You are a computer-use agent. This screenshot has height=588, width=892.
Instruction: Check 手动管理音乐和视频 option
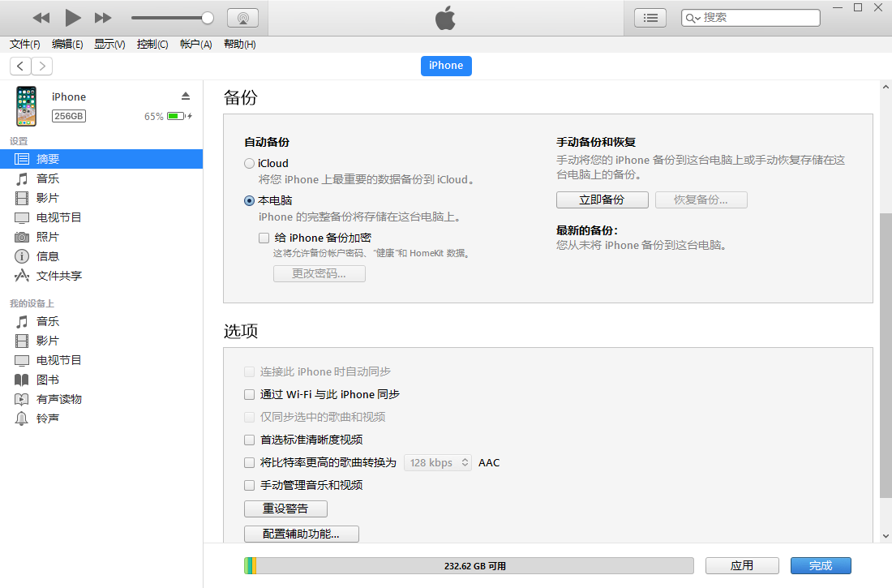pos(250,485)
